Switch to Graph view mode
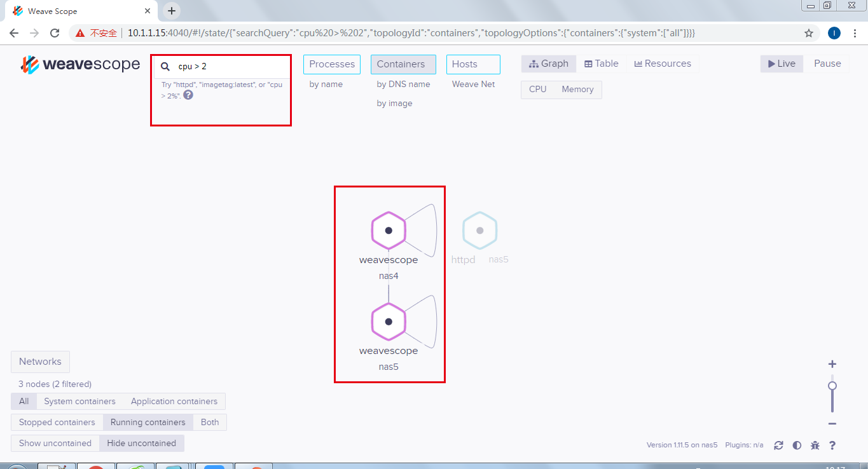The image size is (868, 469). (549, 64)
